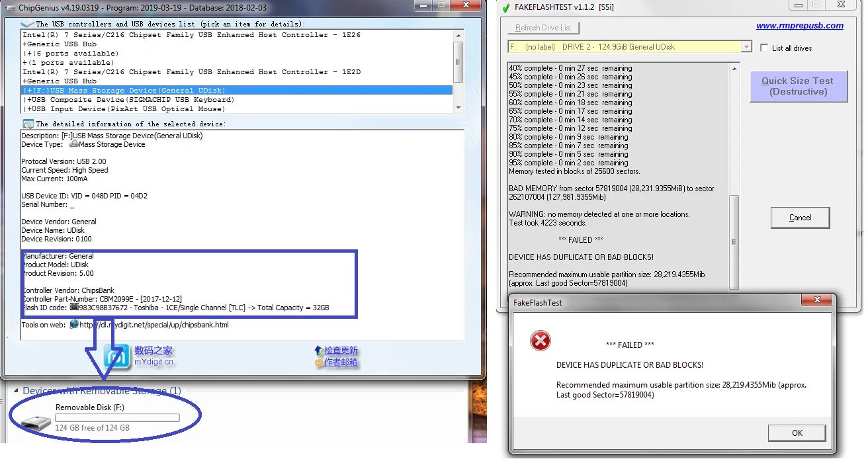Start the Quick Size Test (Destructive)
This screenshot has height=463, width=868.
(798, 86)
